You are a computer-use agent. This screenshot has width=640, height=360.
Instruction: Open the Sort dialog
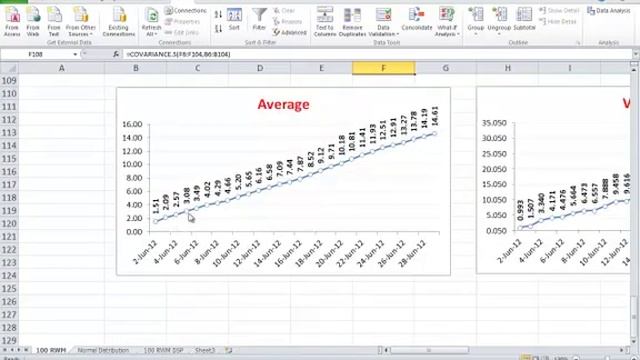click(x=234, y=20)
